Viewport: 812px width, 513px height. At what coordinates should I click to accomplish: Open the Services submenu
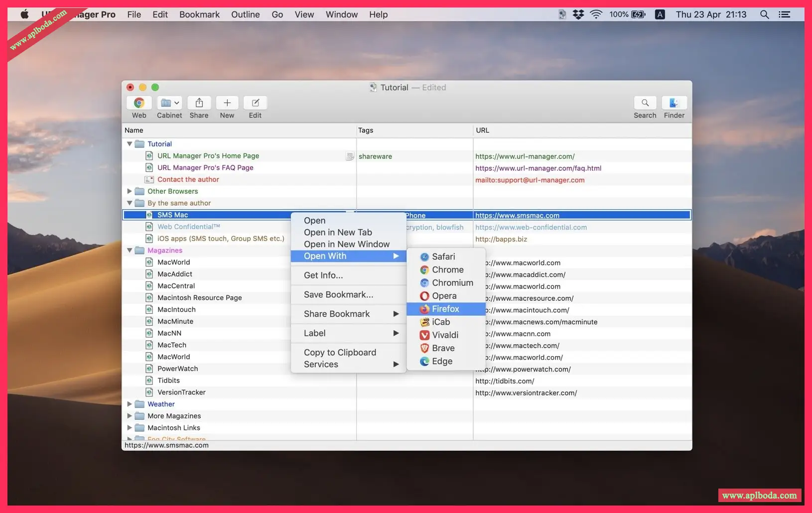click(x=349, y=364)
